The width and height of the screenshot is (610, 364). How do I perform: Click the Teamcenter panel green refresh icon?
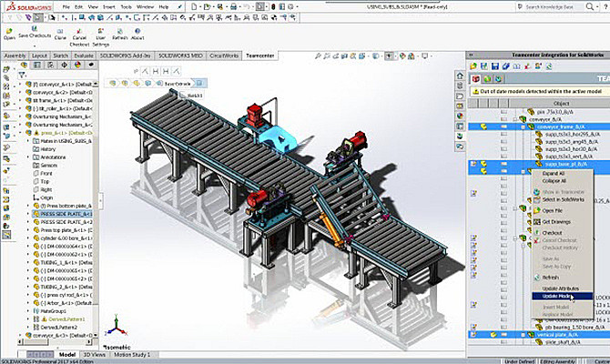tap(549, 66)
